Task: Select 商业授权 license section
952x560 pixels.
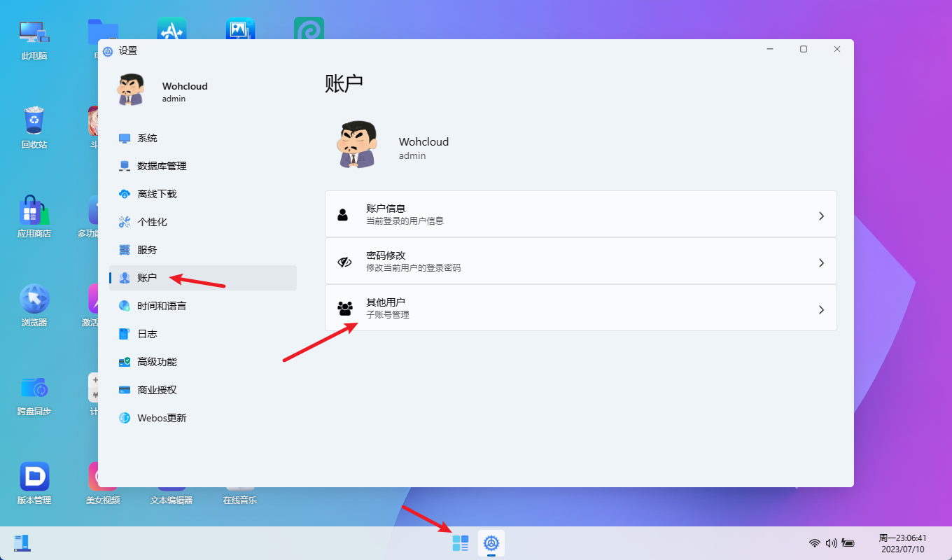Action: pos(157,390)
